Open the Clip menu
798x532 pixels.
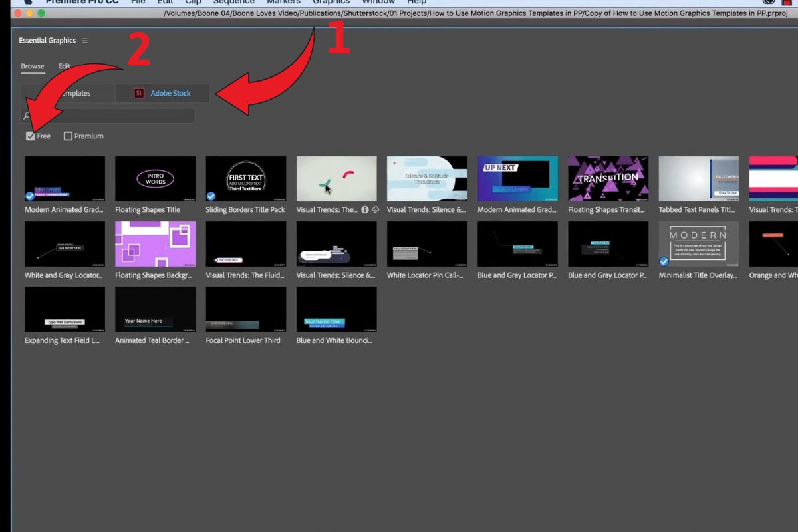point(193,2)
